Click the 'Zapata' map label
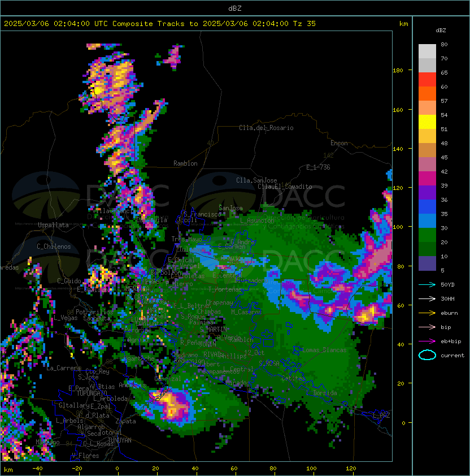This screenshot has height=476, width=470. coord(125,421)
